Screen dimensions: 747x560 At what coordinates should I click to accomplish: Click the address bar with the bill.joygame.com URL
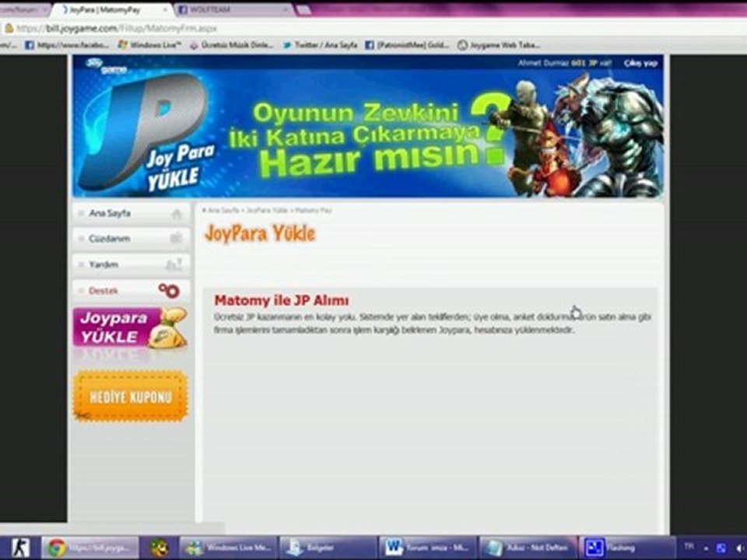click(x=372, y=28)
